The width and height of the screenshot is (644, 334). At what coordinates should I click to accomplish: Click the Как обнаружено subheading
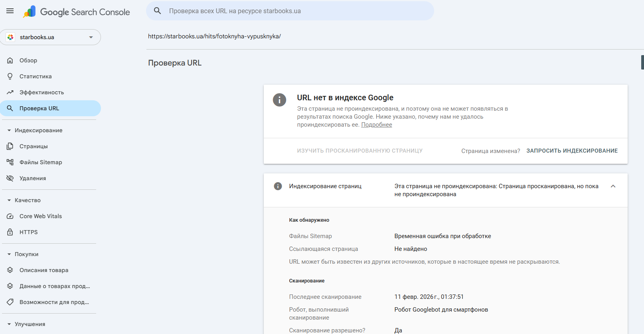point(309,220)
